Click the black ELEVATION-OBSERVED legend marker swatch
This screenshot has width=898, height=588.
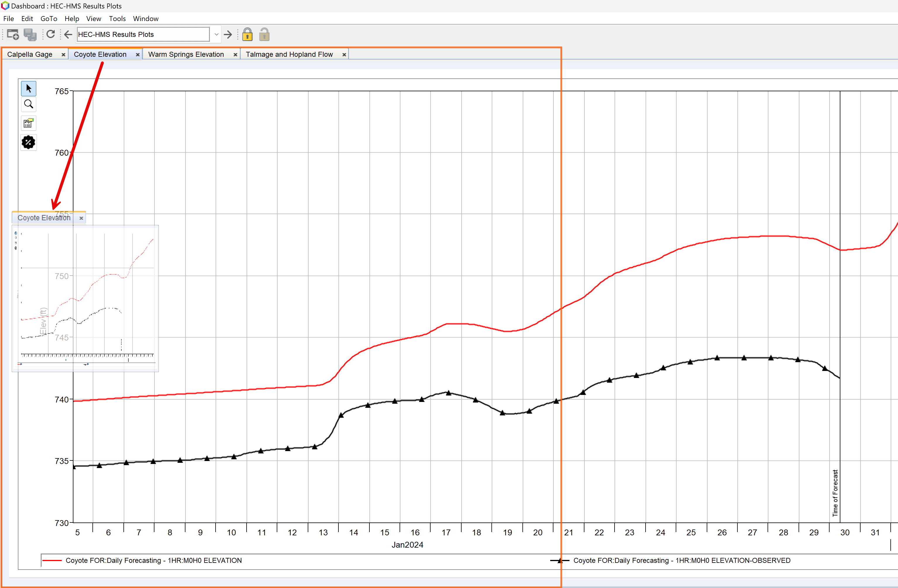tap(560, 561)
